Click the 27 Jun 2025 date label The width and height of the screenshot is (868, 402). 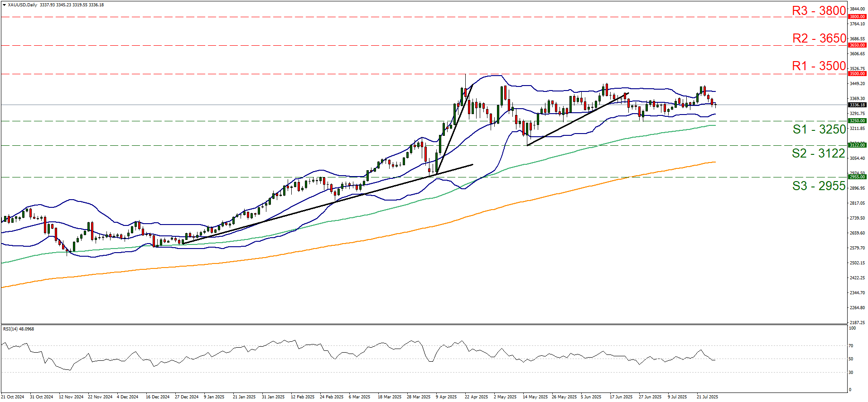[x=650, y=397]
